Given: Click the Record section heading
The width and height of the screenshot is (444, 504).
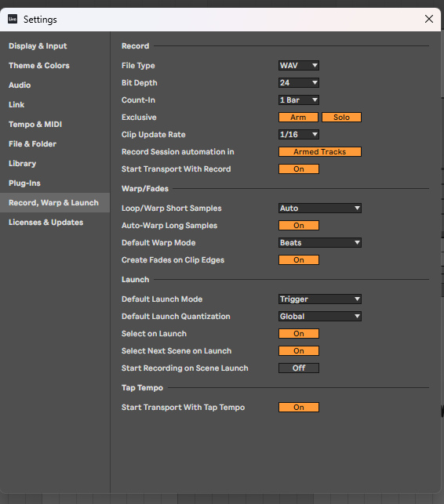Looking at the screenshot, I should pyautogui.click(x=135, y=46).
